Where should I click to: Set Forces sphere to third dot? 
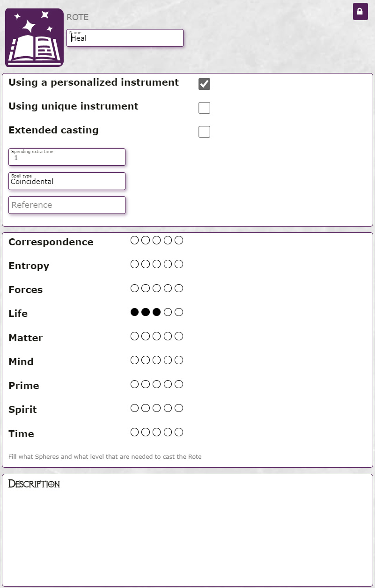157,288
